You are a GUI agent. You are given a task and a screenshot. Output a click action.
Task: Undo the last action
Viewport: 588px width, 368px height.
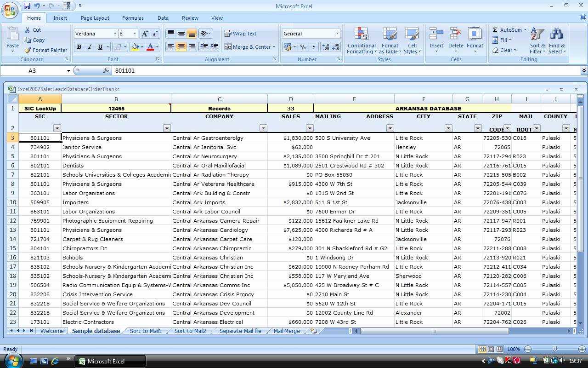click(x=37, y=6)
